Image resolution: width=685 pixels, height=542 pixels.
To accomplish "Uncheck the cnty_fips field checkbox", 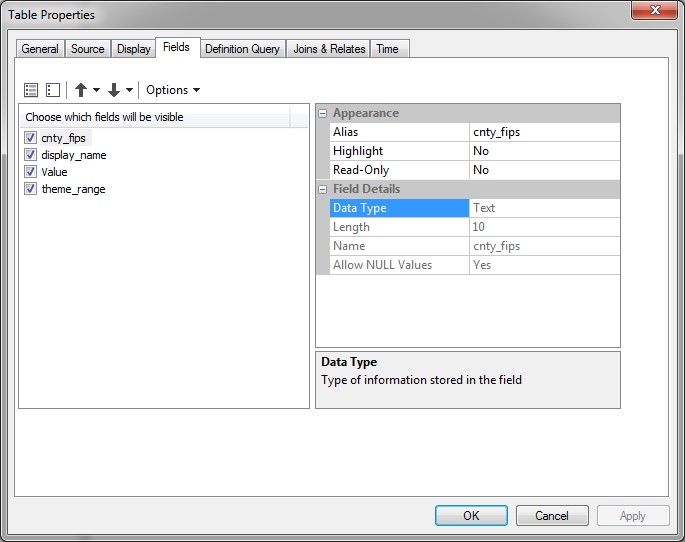I will pos(31,138).
